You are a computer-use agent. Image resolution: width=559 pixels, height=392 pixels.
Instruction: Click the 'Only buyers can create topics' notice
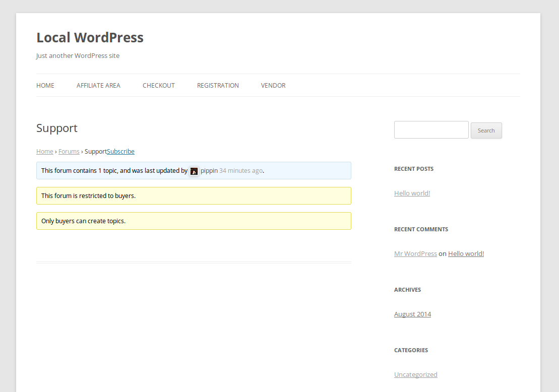tap(194, 221)
